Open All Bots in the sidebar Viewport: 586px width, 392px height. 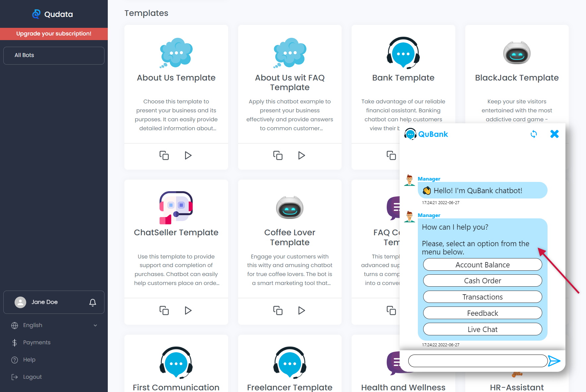point(54,55)
